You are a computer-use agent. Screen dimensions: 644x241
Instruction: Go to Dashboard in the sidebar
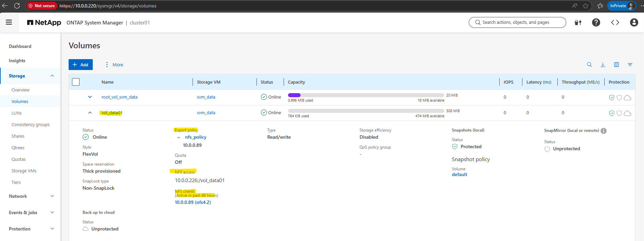click(x=20, y=46)
